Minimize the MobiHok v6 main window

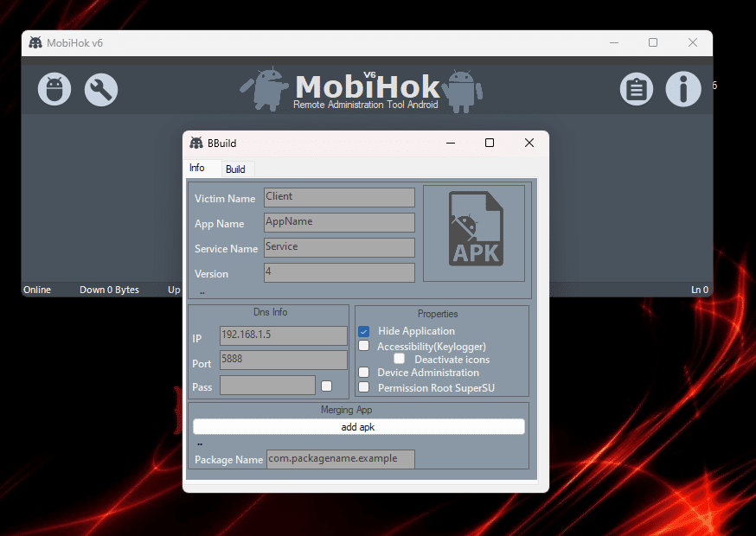pyautogui.click(x=614, y=43)
